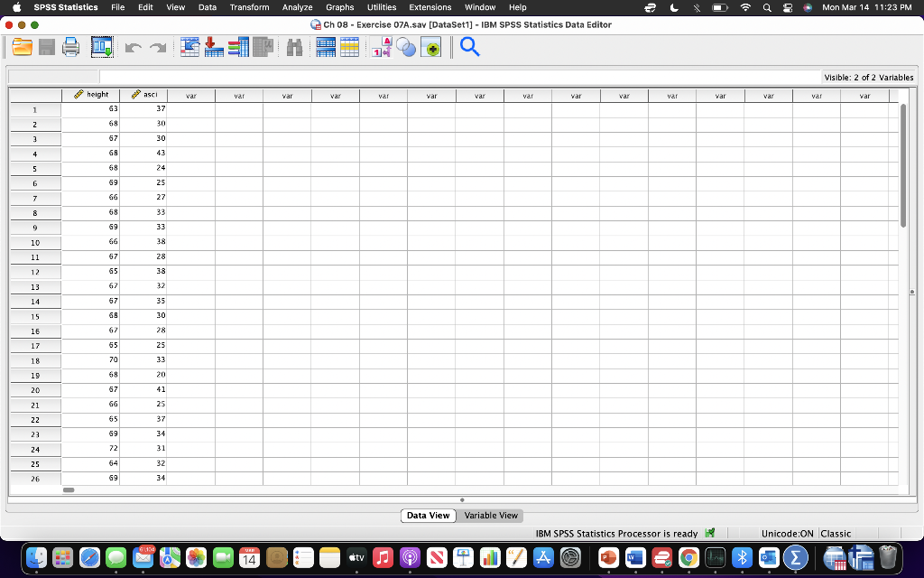Click the Save file icon

[x=45, y=46]
